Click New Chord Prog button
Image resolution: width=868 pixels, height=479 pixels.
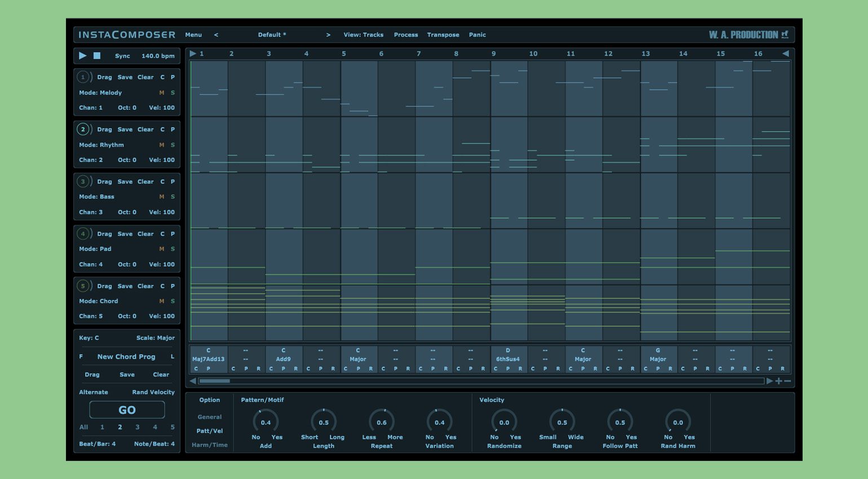click(x=126, y=357)
